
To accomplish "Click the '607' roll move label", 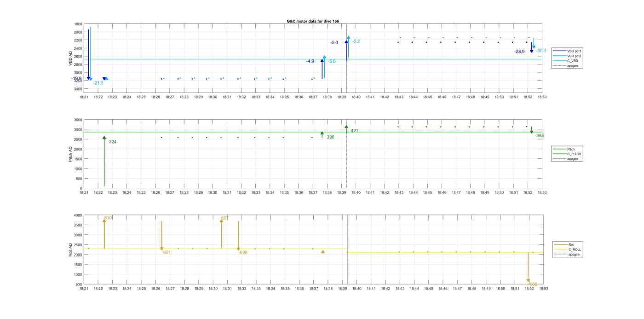I will (x=225, y=218).
